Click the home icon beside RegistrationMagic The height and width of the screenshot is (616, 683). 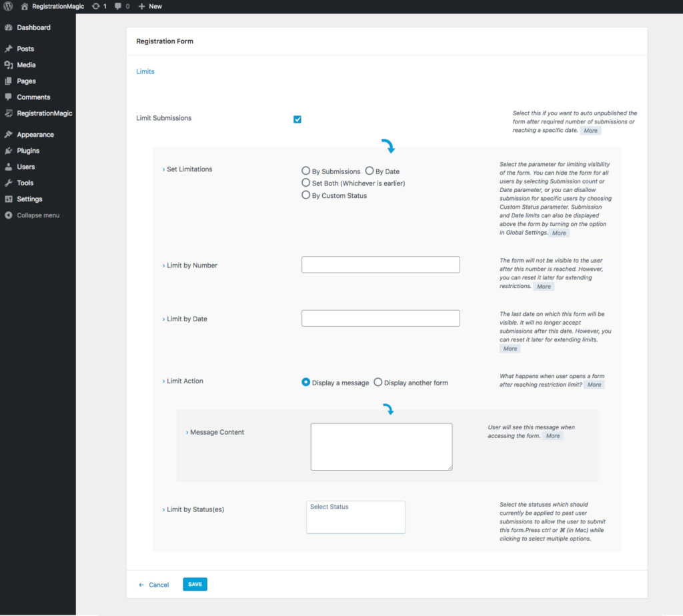pos(25,6)
